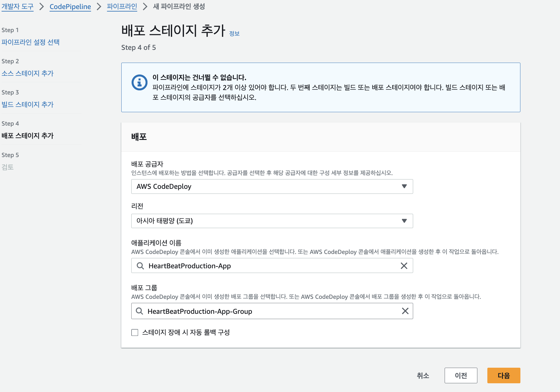Open Step 1 파이프라인 설정 선택
The image size is (560, 392).
coord(31,42)
